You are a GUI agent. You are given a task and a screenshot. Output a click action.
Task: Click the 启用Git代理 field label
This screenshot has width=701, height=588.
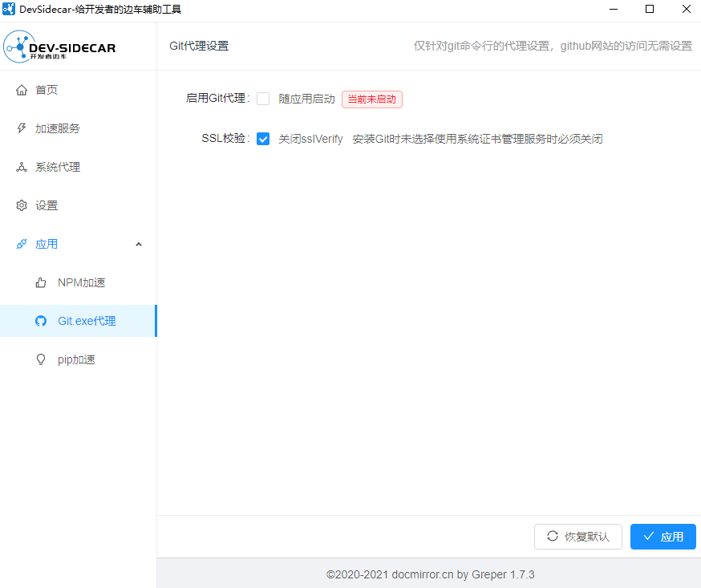pos(217,98)
